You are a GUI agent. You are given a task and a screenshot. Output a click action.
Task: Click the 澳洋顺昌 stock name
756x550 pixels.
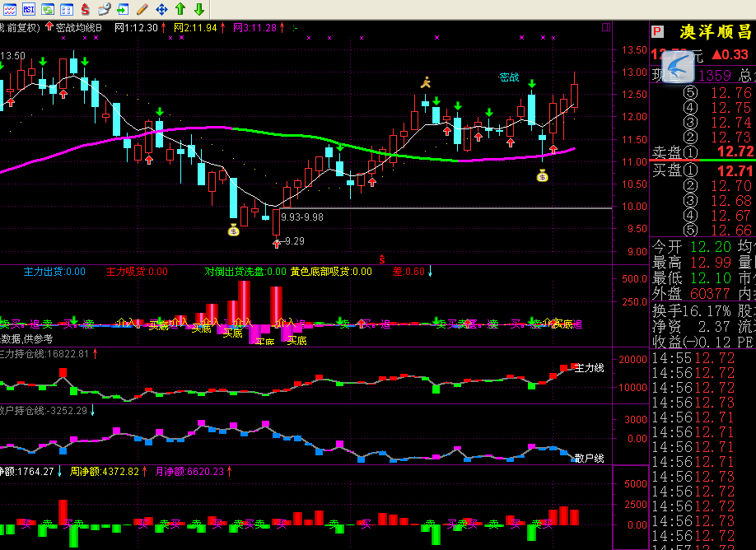[716, 32]
